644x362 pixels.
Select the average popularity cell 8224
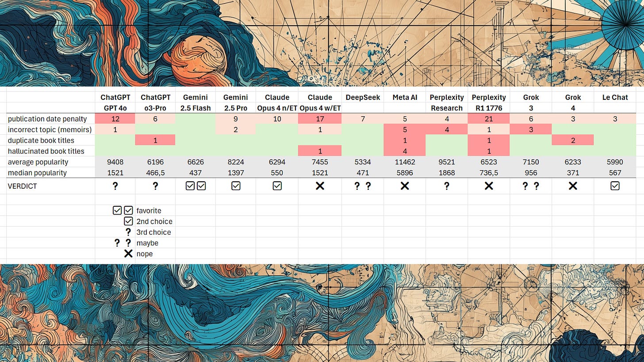236,162
